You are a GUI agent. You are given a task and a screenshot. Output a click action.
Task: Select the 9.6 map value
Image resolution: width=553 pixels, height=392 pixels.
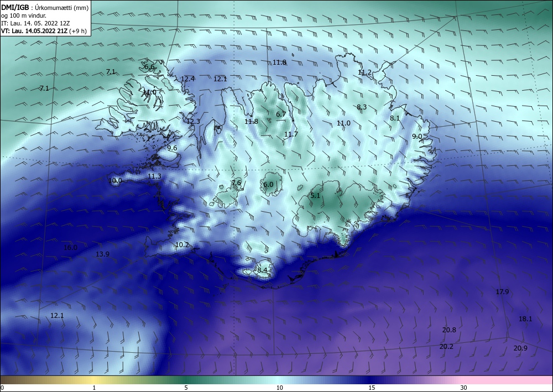[172, 148]
